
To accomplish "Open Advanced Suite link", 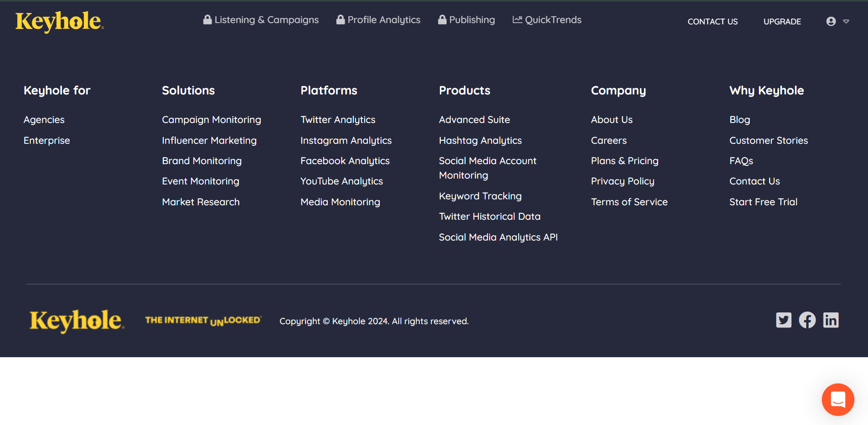I will [474, 120].
